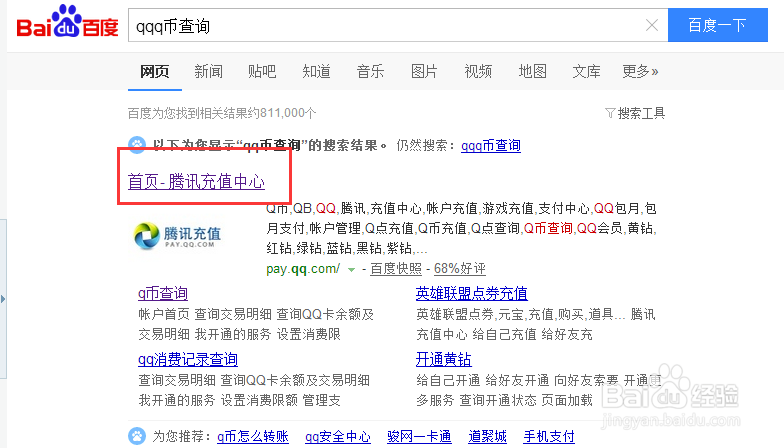Click the paw icon beside 为您推荐

tap(137, 436)
